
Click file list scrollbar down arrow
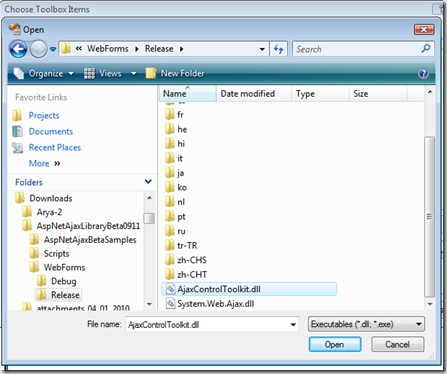[430, 304]
